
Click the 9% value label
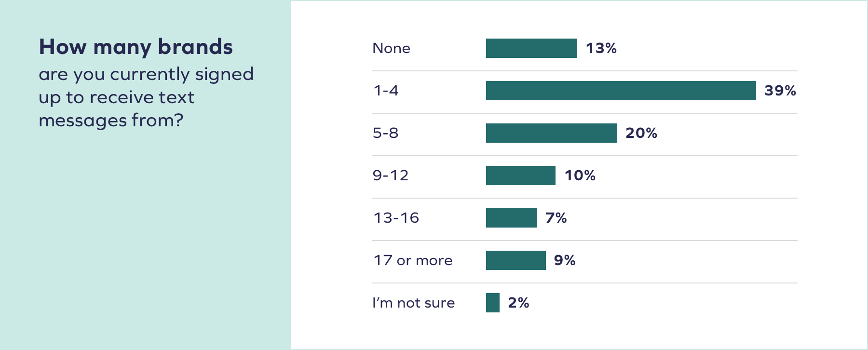pyautogui.click(x=564, y=260)
